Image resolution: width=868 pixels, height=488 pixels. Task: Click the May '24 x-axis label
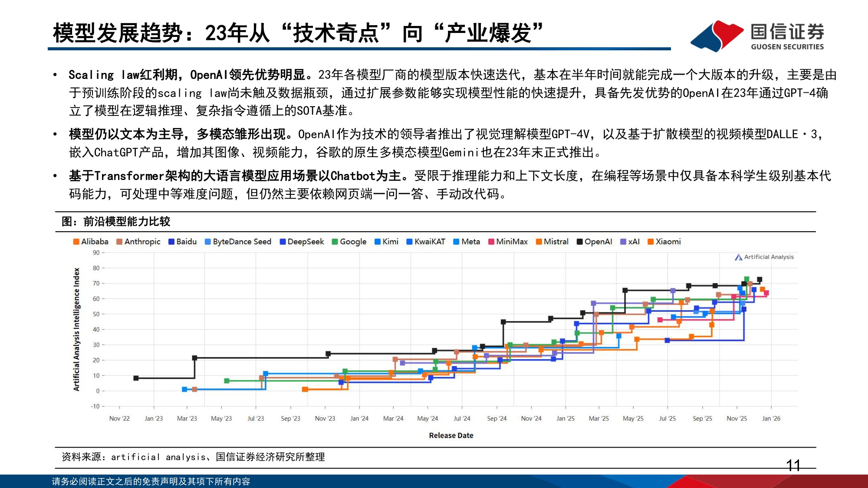tap(427, 419)
